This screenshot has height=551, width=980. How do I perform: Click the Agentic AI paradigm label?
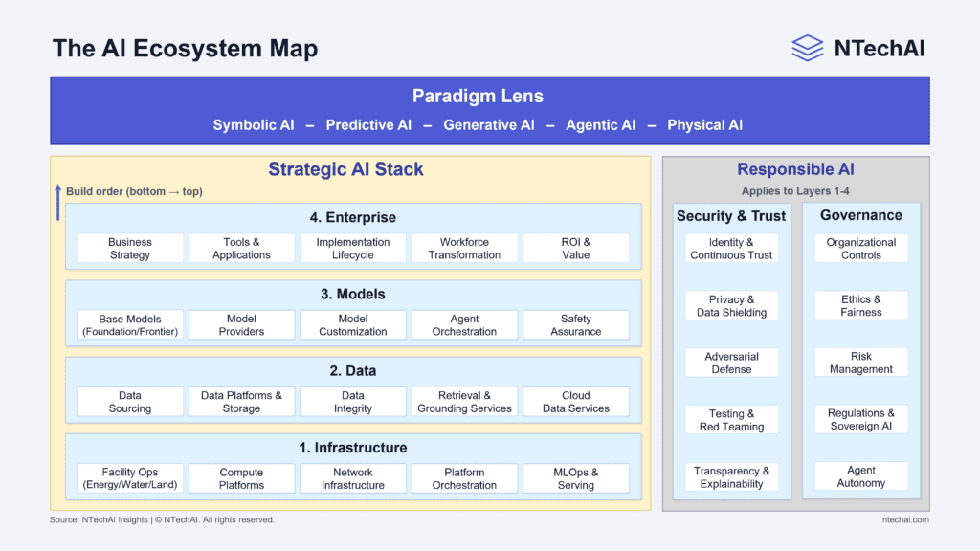tap(601, 125)
